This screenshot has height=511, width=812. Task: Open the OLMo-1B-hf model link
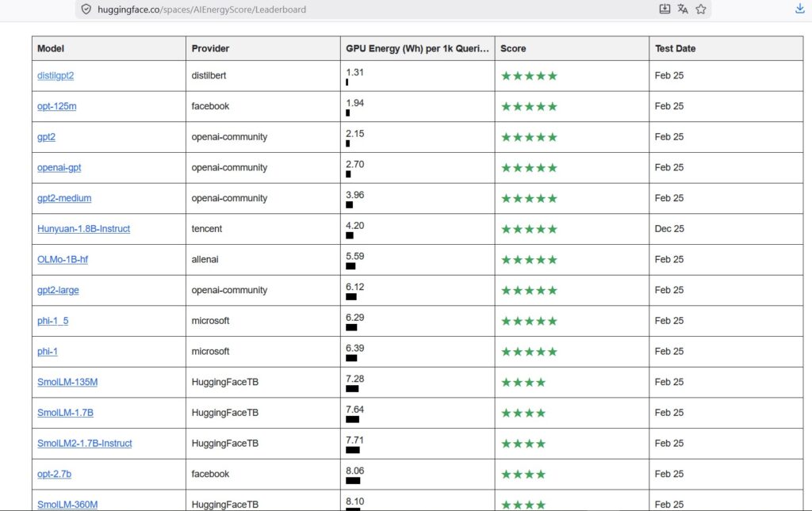tap(63, 259)
